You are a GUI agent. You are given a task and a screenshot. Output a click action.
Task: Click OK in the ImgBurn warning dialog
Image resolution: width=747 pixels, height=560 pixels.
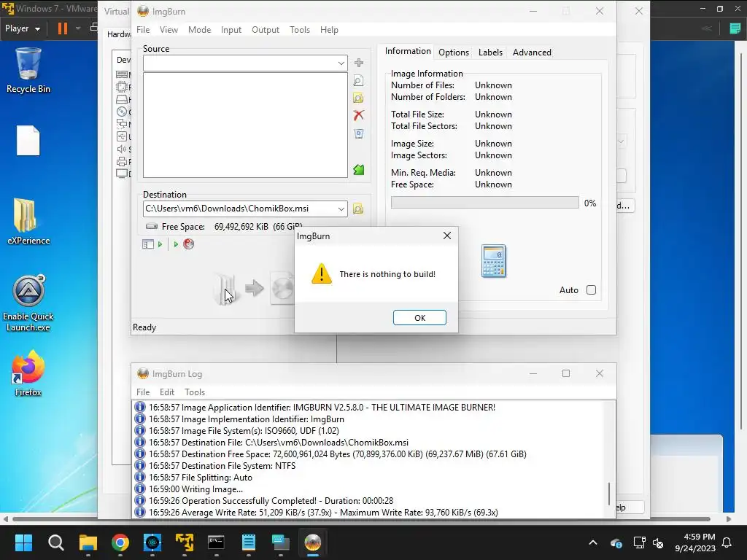[419, 318]
